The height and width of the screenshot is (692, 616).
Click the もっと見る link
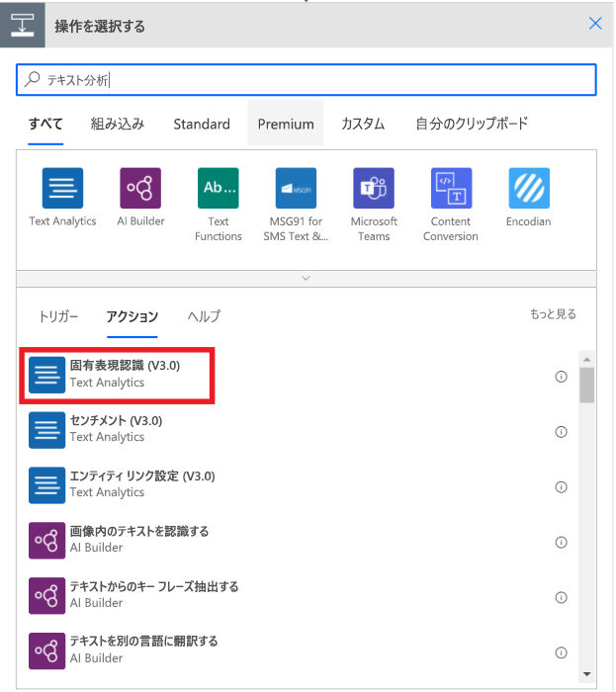pos(553,314)
